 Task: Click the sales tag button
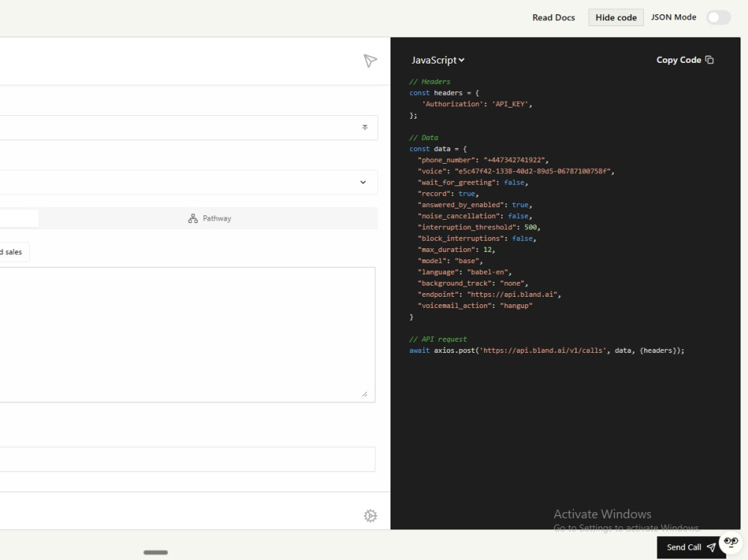(x=13, y=252)
